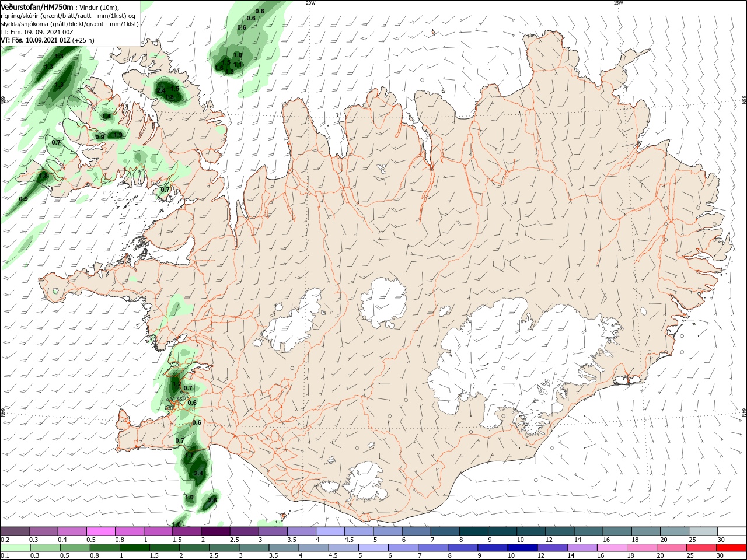This screenshot has width=747, height=560.
Task: Click the dark green 1 swatch in bottom row
Action: 134,548
